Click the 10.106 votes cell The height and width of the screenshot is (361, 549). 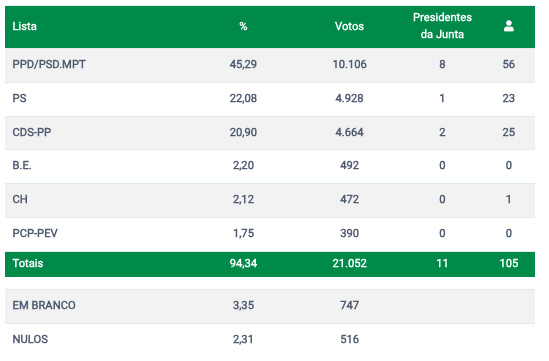(349, 64)
